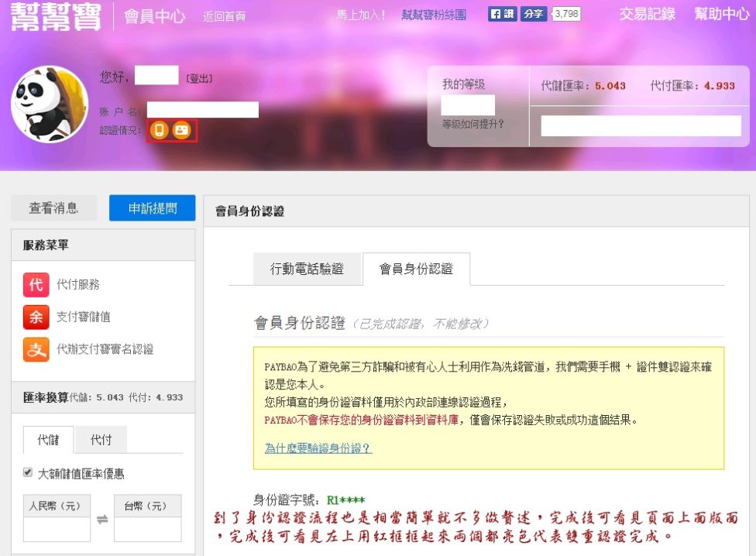Select the 代儲 exchange tab
This screenshot has height=556, width=756.
pyautogui.click(x=48, y=440)
